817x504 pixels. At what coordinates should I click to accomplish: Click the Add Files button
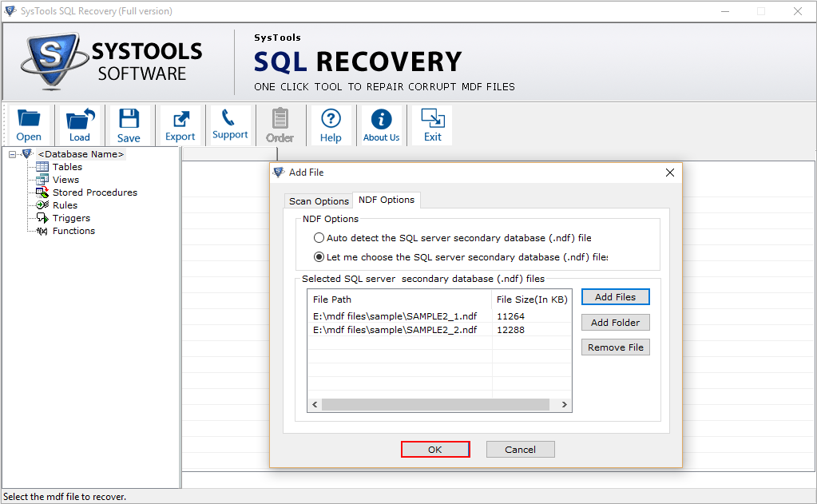(616, 296)
